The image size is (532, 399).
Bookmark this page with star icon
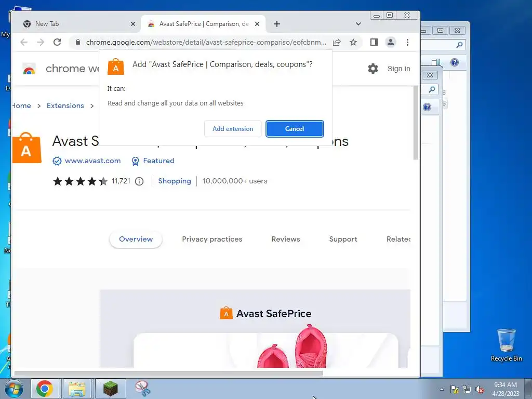pos(353,43)
